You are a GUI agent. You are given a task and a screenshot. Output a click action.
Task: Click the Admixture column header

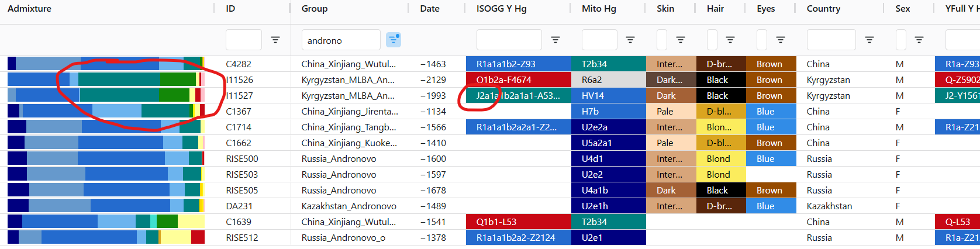(x=29, y=9)
